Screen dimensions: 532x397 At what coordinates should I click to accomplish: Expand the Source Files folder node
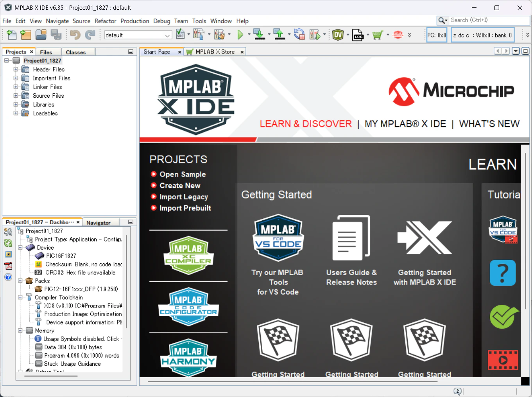(16, 96)
